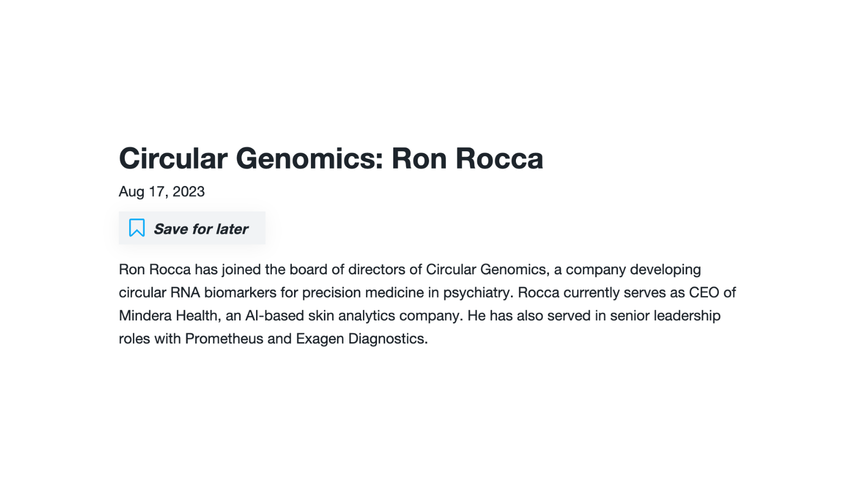The height and width of the screenshot is (488, 868).
Task: Select "Circular Genomics" in the headline
Action: pos(251,158)
